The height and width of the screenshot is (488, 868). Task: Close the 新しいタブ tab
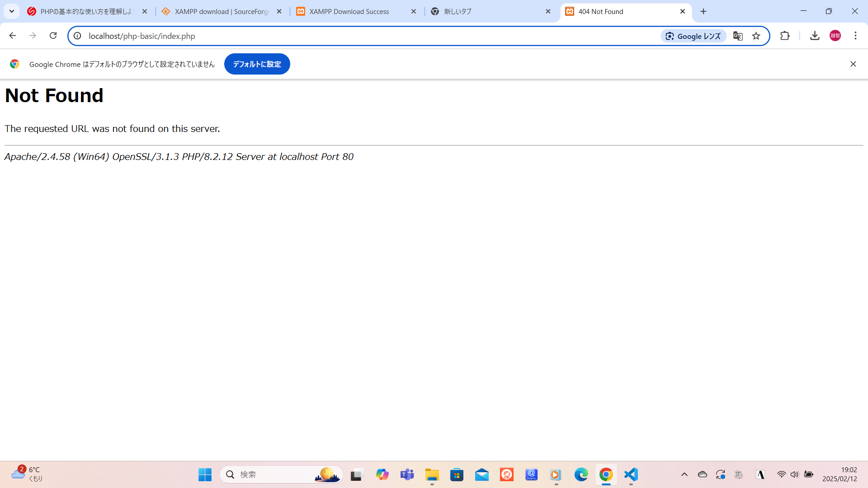[548, 12]
